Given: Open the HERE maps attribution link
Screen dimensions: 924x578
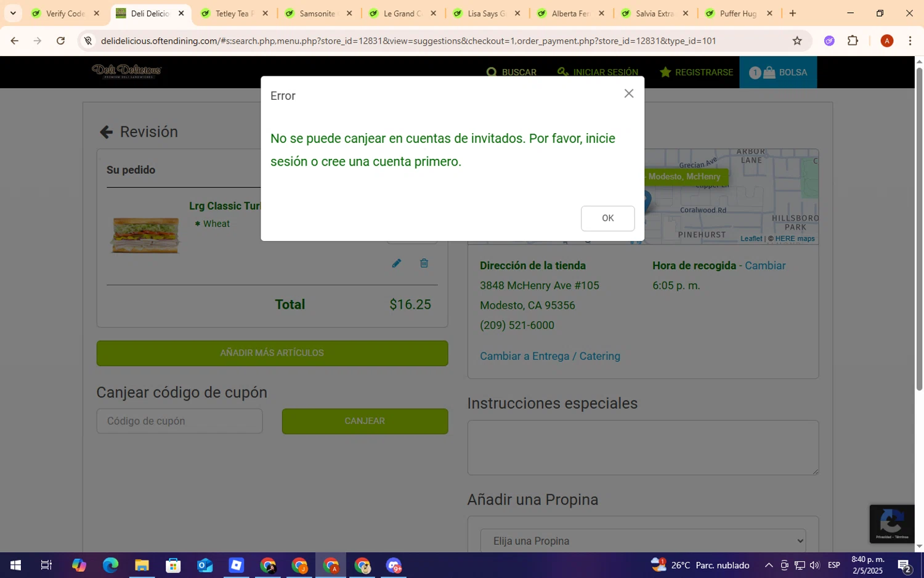Looking at the screenshot, I should pos(795,238).
